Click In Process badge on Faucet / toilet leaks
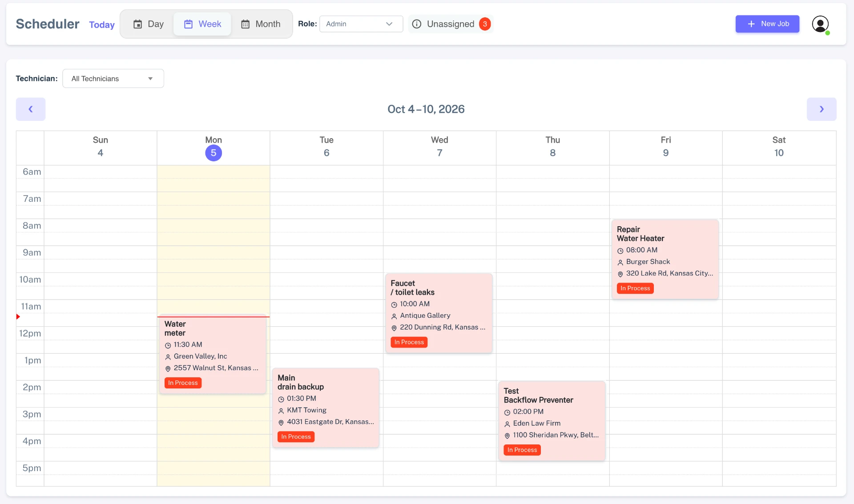 (x=409, y=342)
